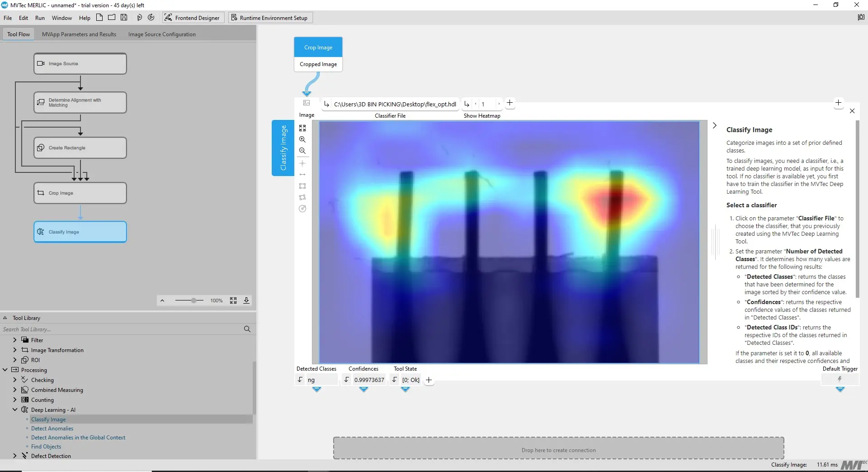Viewport: 868px width, 472px height.
Task: Select the Image Source node in tool flow
Action: coord(80,64)
